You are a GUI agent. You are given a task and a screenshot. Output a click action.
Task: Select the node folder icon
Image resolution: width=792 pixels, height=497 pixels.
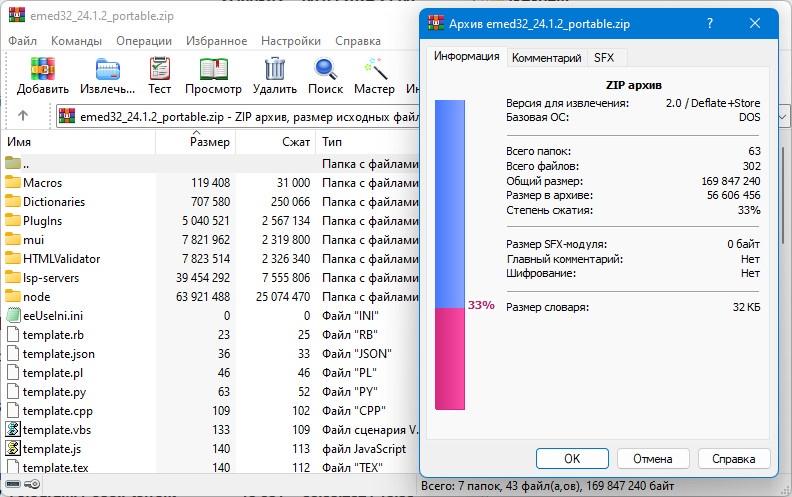point(13,296)
